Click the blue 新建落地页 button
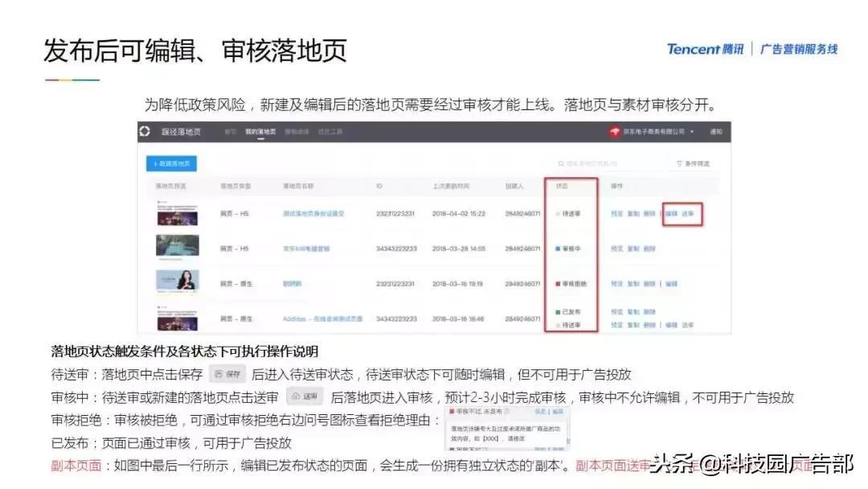 (x=171, y=162)
